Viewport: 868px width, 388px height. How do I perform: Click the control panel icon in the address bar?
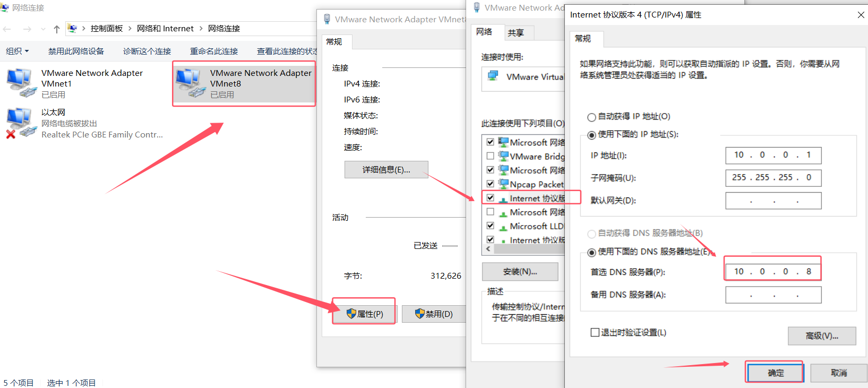[x=73, y=28]
